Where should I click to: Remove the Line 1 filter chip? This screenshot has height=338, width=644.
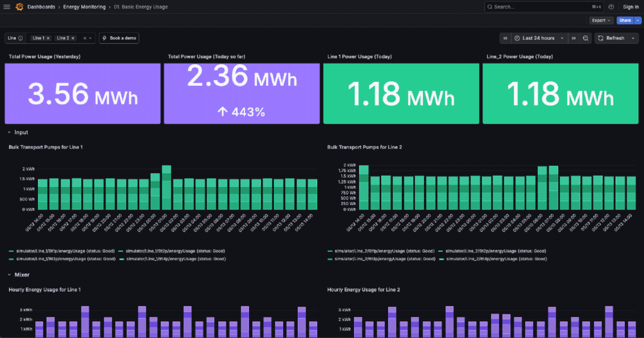pyautogui.click(x=48, y=38)
